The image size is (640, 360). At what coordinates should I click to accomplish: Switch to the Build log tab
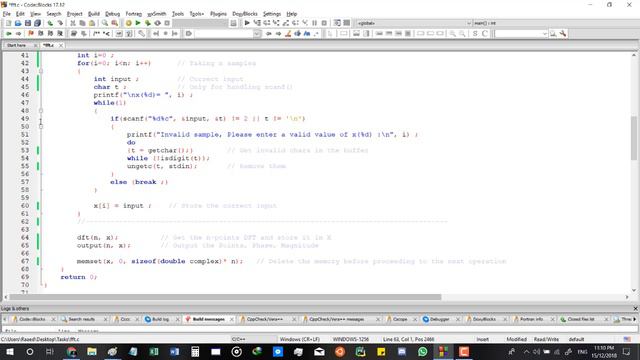[x=160, y=319]
